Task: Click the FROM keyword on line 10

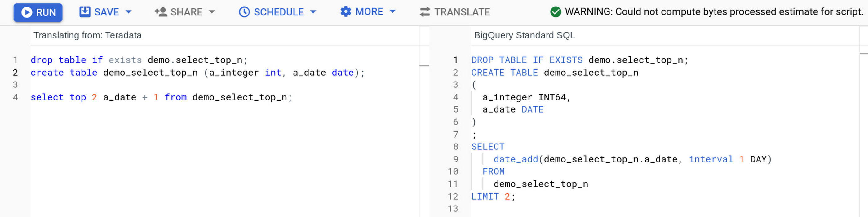Action: (x=493, y=171)
